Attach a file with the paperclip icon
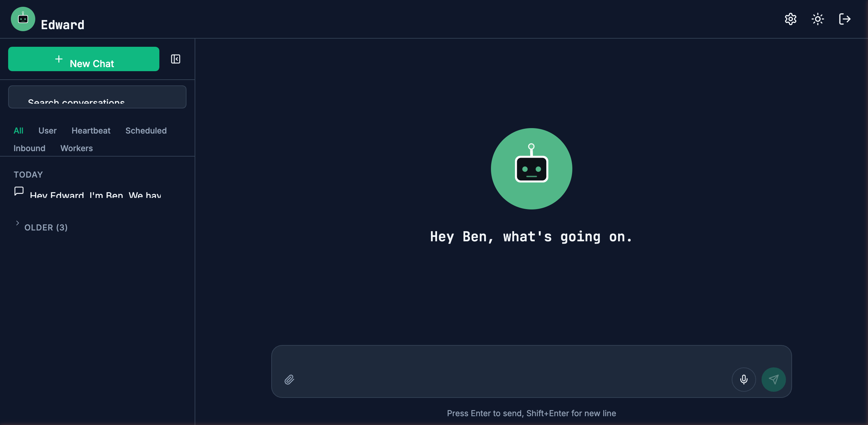Viewport: 868px width, 425px height. [x=290, y=380]
